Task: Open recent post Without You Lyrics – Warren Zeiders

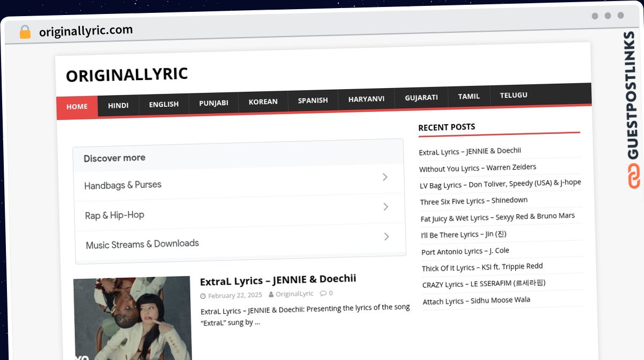Action: pyautogui.click(x=478, y=168)
